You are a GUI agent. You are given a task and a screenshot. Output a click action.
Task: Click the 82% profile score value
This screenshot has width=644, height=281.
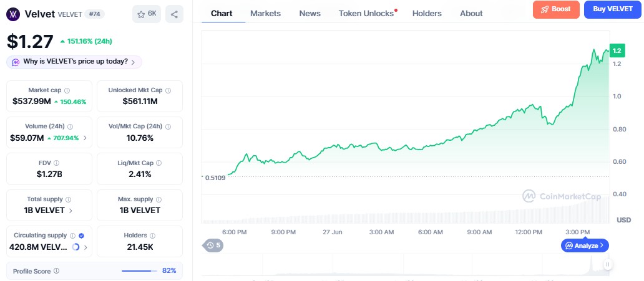click(x=169, y=271)
